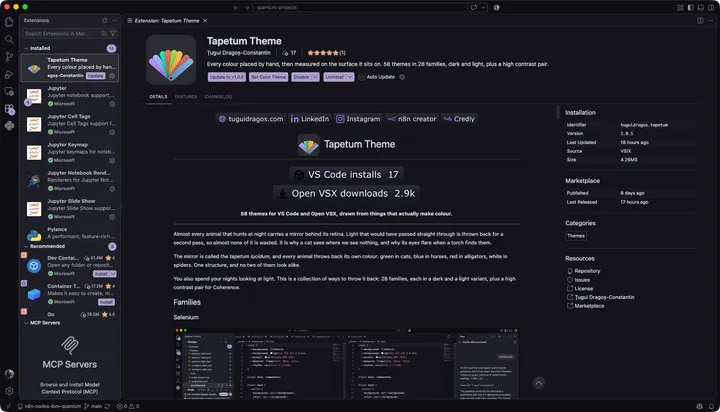Open the Themes category tag
Screen dimensions: 720x412
[x=576, y=236]
